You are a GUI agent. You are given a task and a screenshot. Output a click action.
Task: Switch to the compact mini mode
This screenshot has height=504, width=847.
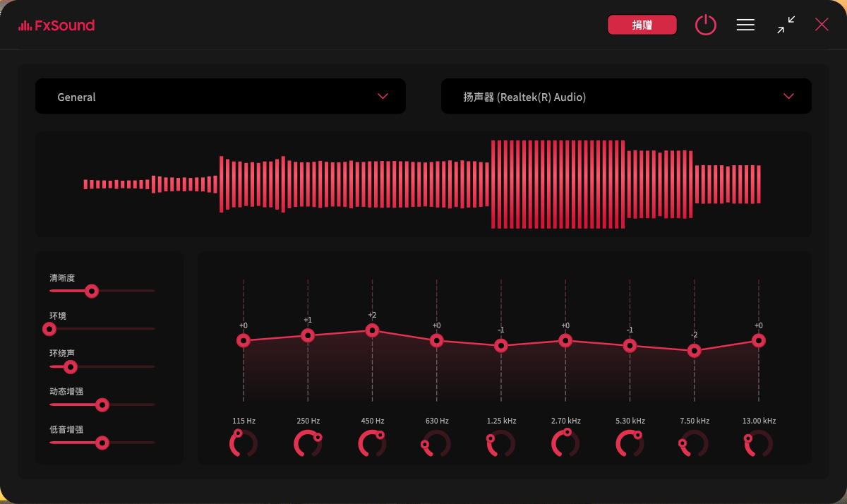tap(786, 25)
